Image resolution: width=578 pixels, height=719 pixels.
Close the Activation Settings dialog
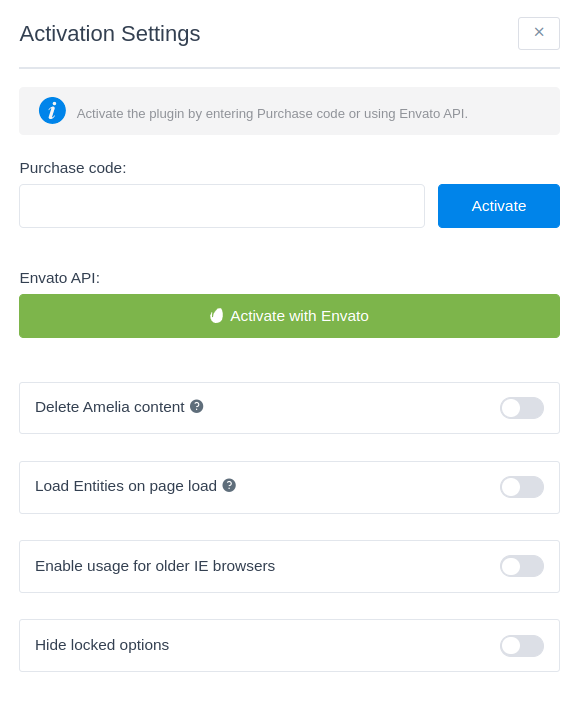point(539,33)
